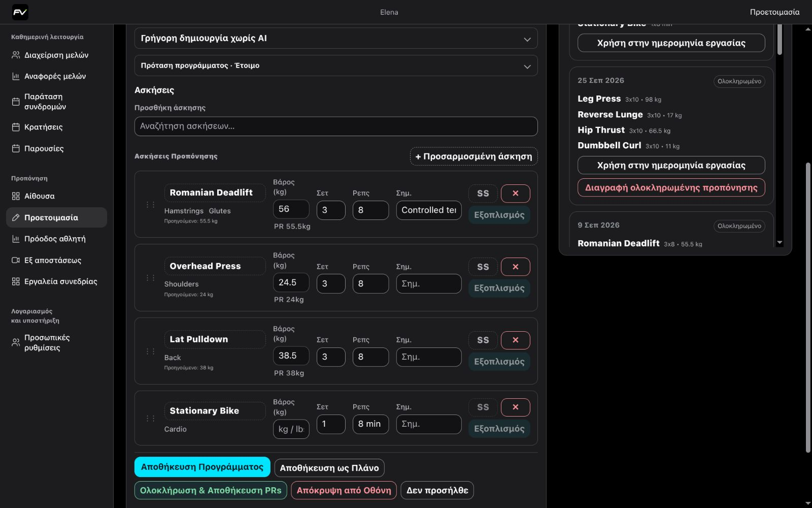Grab the Lat Pulldown drag handle

[150, 352]
